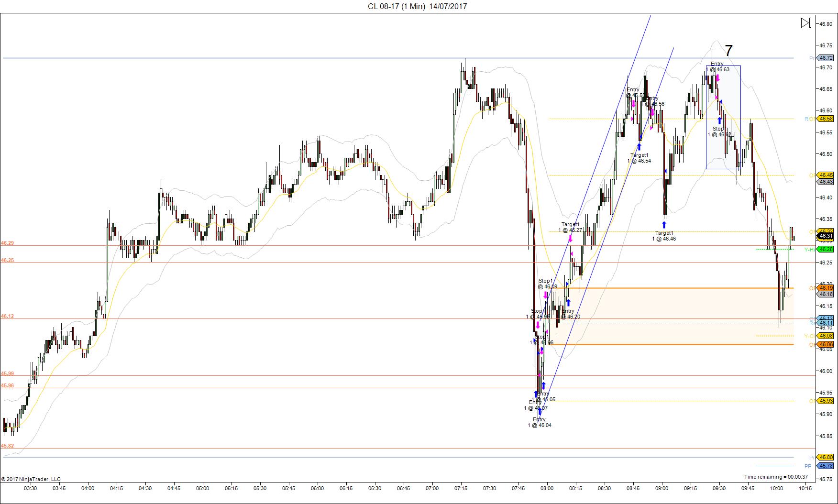Click the orange 45.99 level label at left edge
This screenshot has width=838, height=504.
tap(7, 373)
